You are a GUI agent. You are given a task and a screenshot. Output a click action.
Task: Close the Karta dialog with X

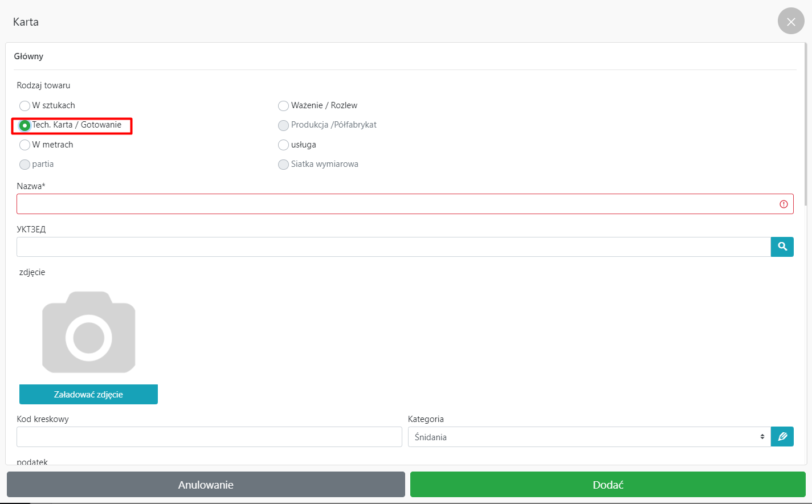(x=790, y=22)
